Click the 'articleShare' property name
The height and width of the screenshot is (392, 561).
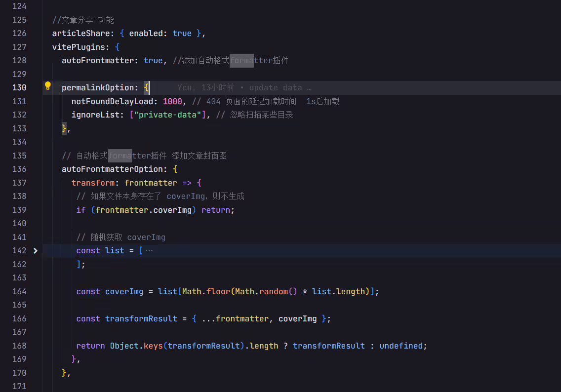coord(81,33)
